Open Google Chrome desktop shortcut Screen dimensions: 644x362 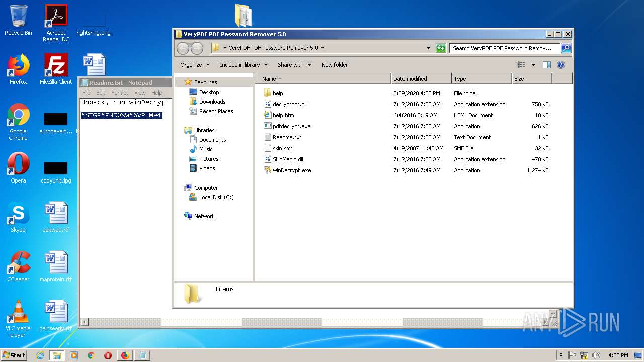(18, 122)
